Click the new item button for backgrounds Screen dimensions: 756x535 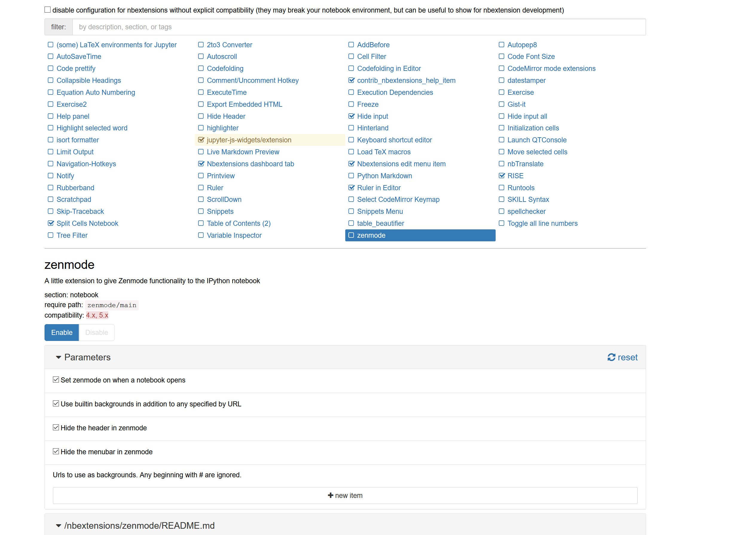tap(345, 496)
